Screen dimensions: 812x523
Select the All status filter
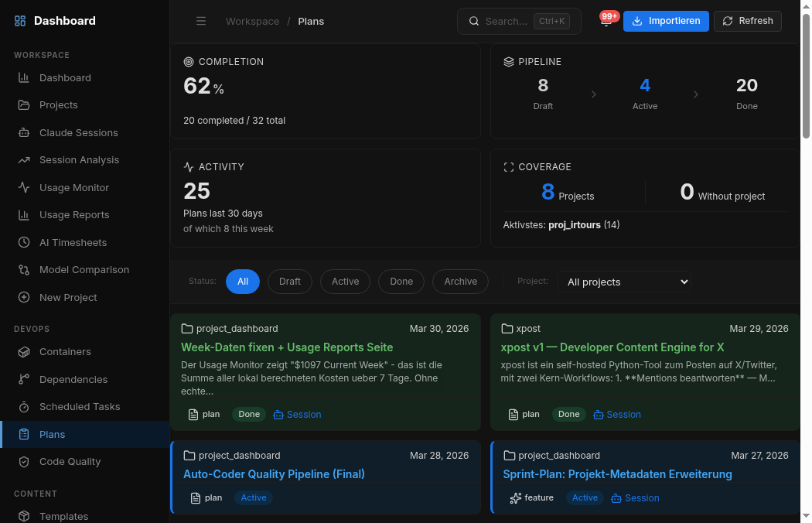coord(243,282)
